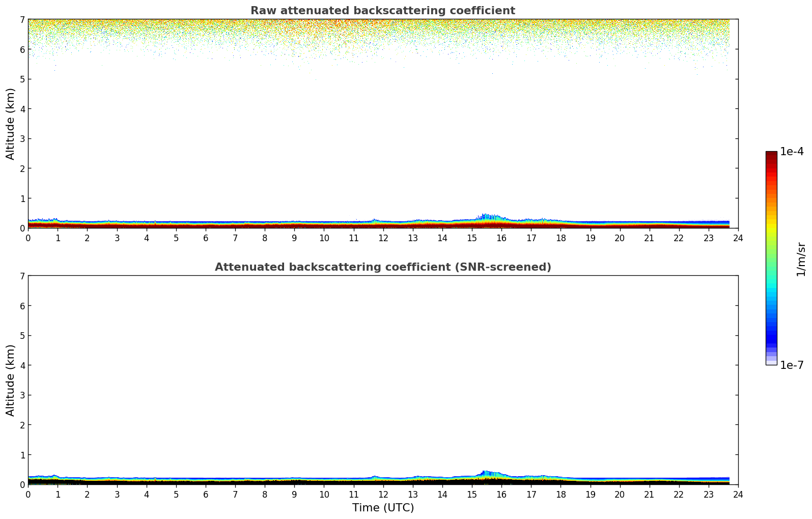Click the "Attenuated backscattering coefficient (SNR-screened)" title
The image size is (812, 519).
[382, 267]
